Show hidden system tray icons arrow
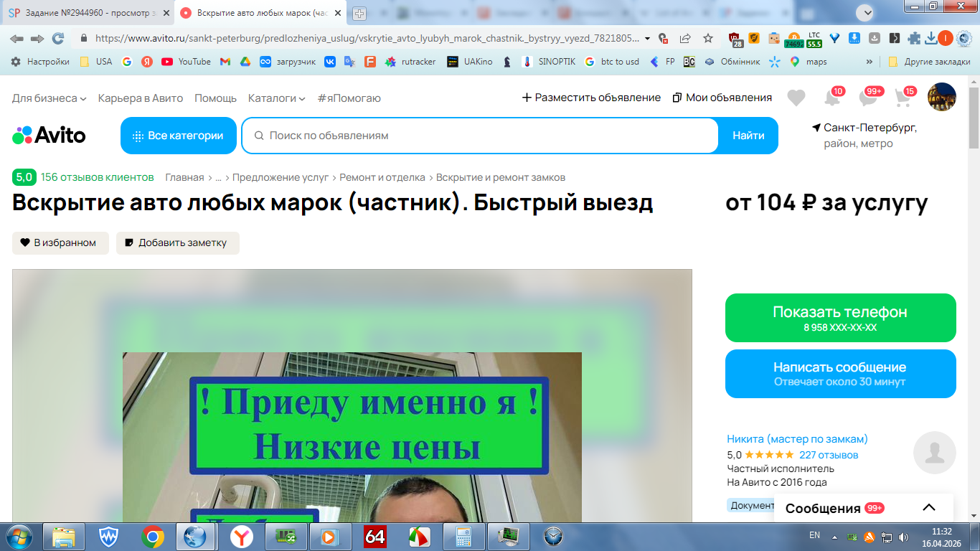The height and width of the screenshot is (551, 980). (834, 536)
